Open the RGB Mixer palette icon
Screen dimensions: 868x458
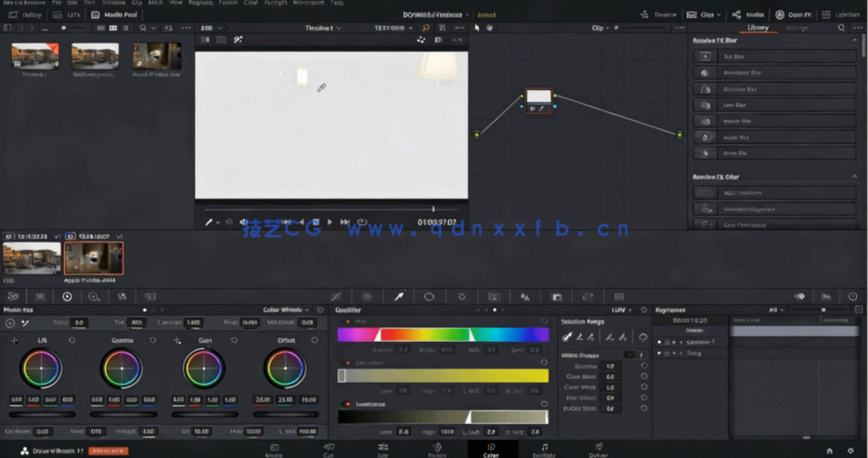point(122,297)
